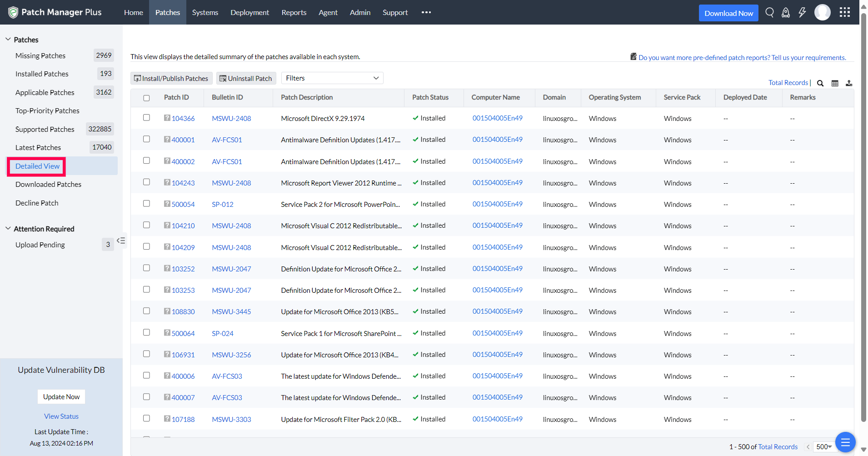Check the select-all checkbox in table header
The height and width of the screenshot is (456, 868).
(146, 98)
